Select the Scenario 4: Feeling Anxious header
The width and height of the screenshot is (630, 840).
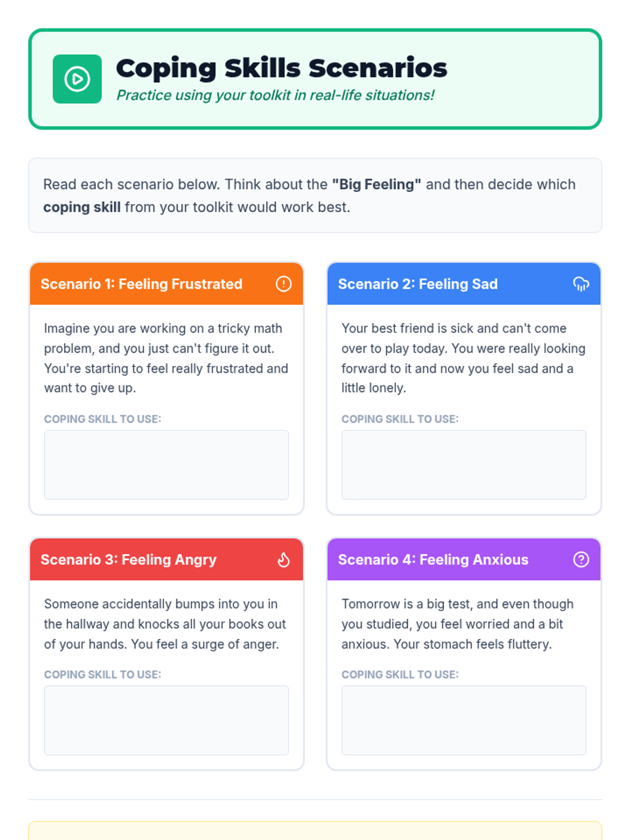[x=464, y=560]
